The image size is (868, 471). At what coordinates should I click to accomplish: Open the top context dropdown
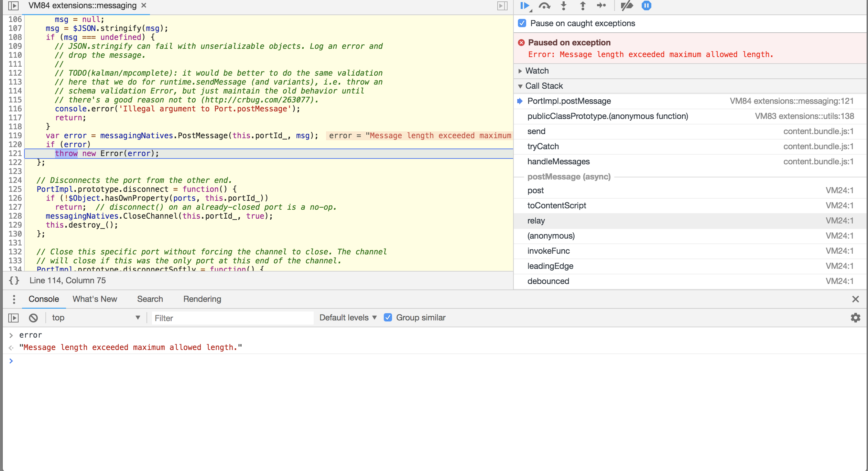pos(96,318)
